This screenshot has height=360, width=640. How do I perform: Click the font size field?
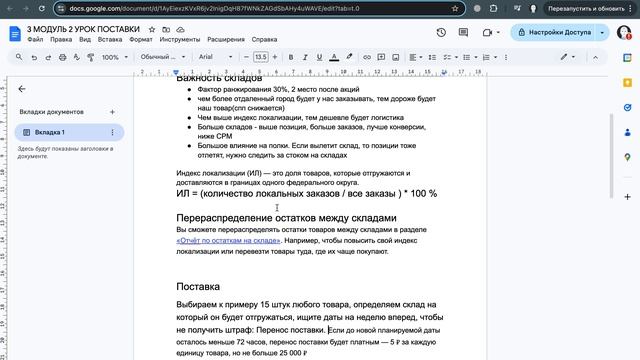coord(260,57)
